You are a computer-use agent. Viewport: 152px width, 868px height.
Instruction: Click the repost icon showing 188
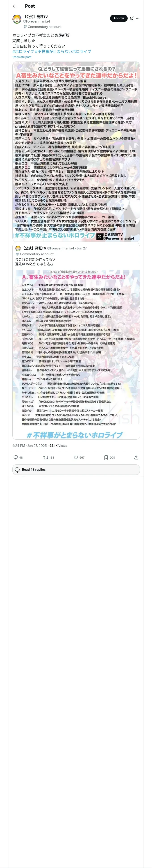[x=45, y=457]
